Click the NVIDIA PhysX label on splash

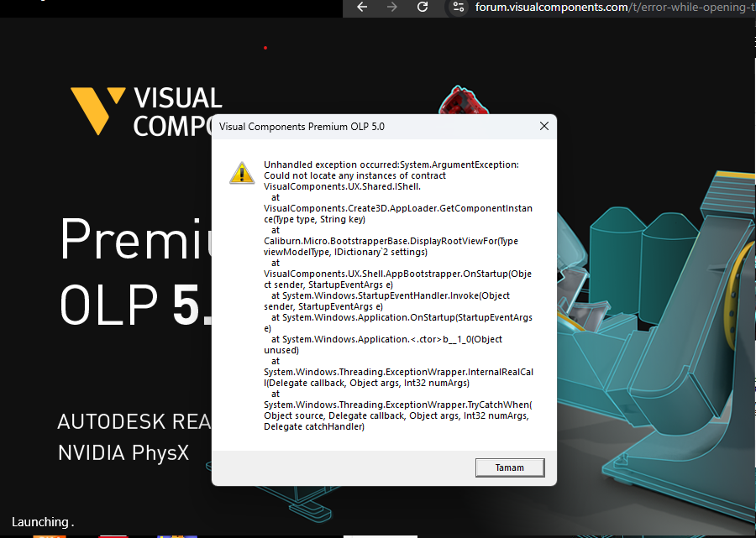pyautogui.click(x=123, y=452)
